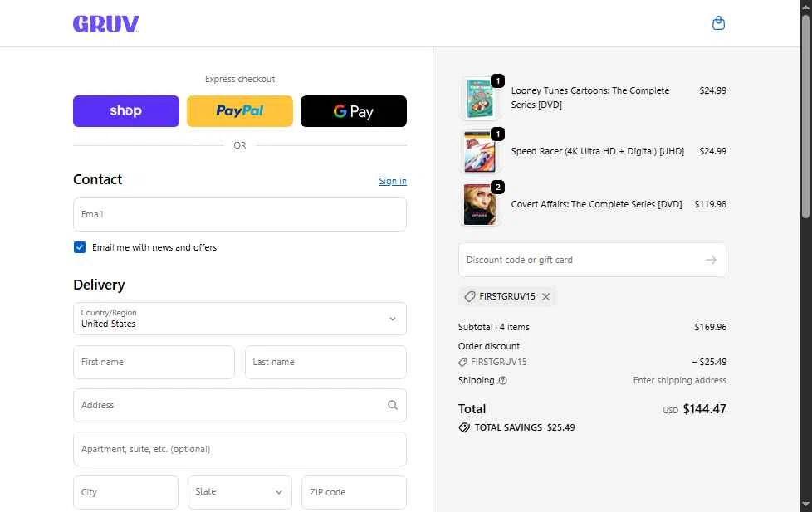
Task: Open the Country/Region dropdown
Action: point(240,319)
